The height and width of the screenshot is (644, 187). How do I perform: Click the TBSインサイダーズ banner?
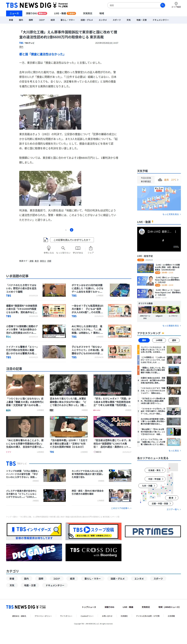click(34, 531)
